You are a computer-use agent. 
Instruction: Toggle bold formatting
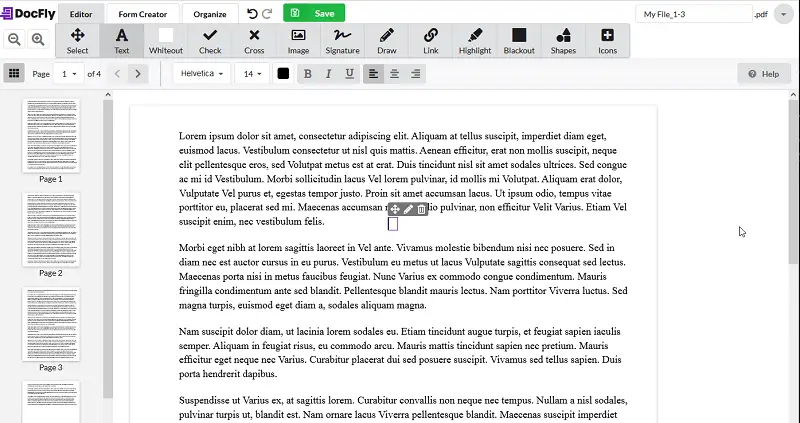point(308,74)
